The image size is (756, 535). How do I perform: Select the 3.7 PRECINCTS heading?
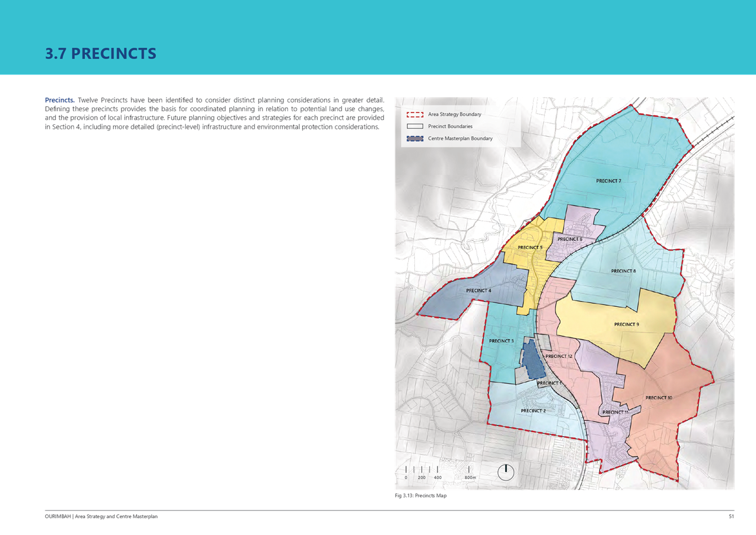pos(101,54)
